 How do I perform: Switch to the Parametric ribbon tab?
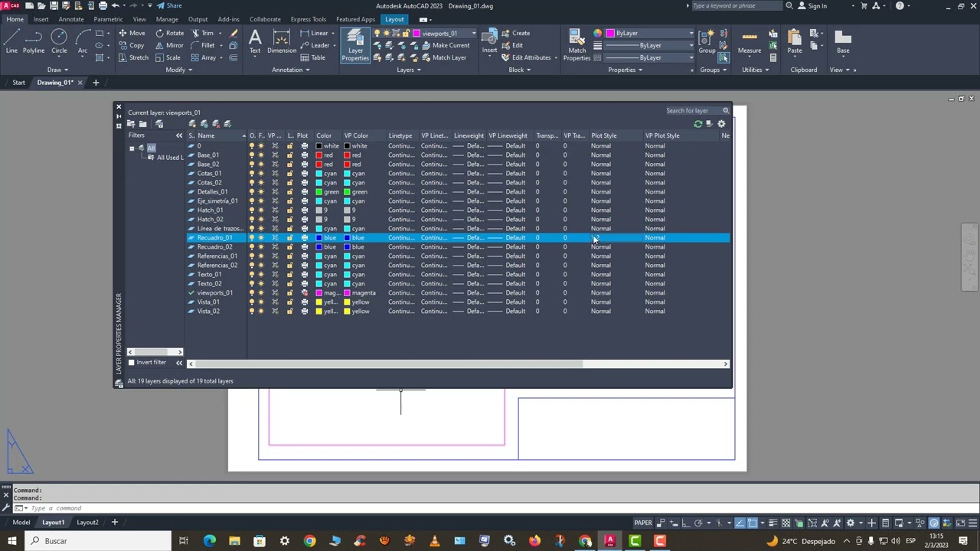click(x=108, y=19)
